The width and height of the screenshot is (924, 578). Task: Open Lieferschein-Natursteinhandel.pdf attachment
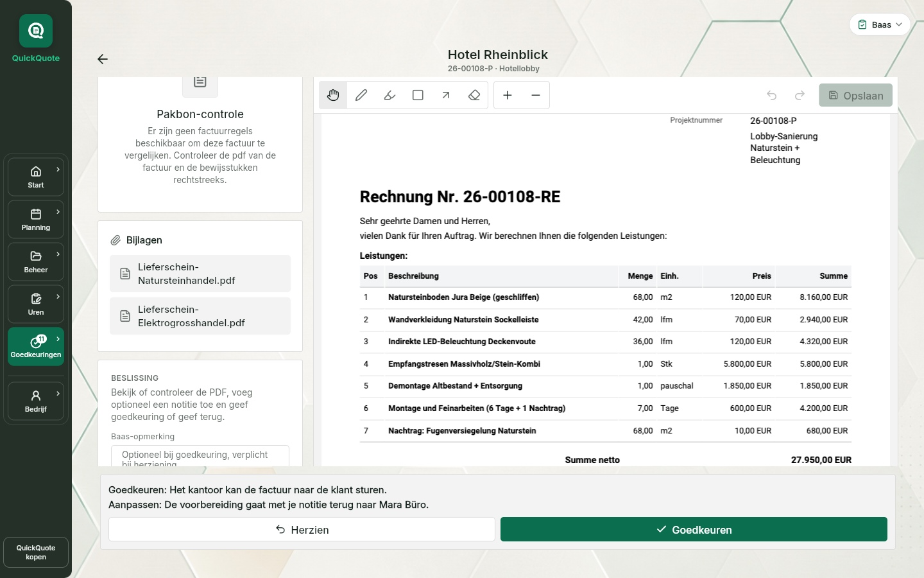pos(200,274)
